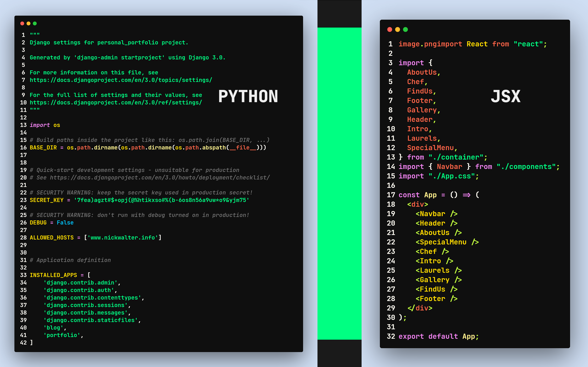Click yellow minimize dot on Python window
This screenshot has width=588, height=367.
point(28,23)
